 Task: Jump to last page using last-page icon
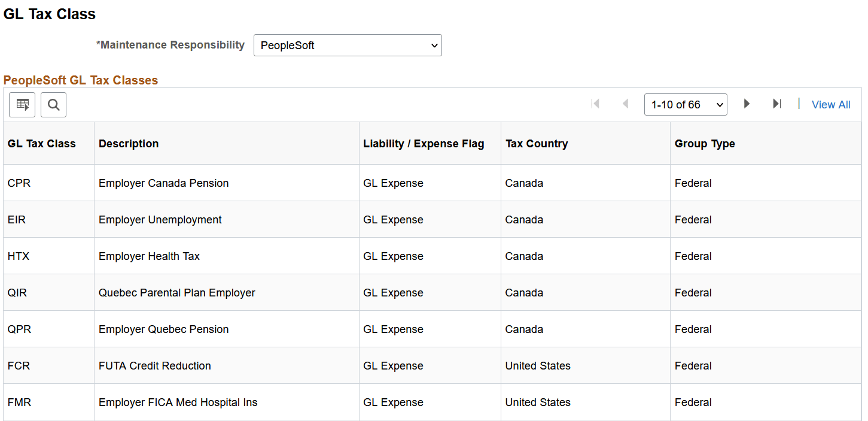coord(777,104)
